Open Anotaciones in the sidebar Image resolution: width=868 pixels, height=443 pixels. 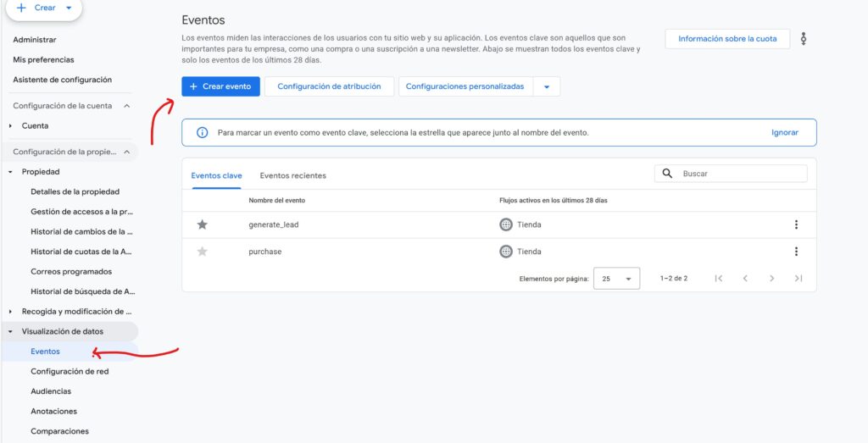click(x=53, y=412)
